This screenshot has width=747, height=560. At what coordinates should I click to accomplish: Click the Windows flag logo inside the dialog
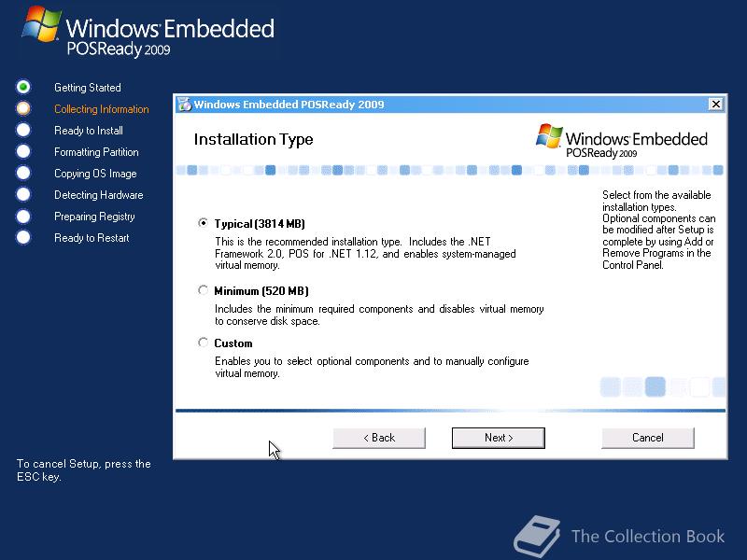(549, 136)
